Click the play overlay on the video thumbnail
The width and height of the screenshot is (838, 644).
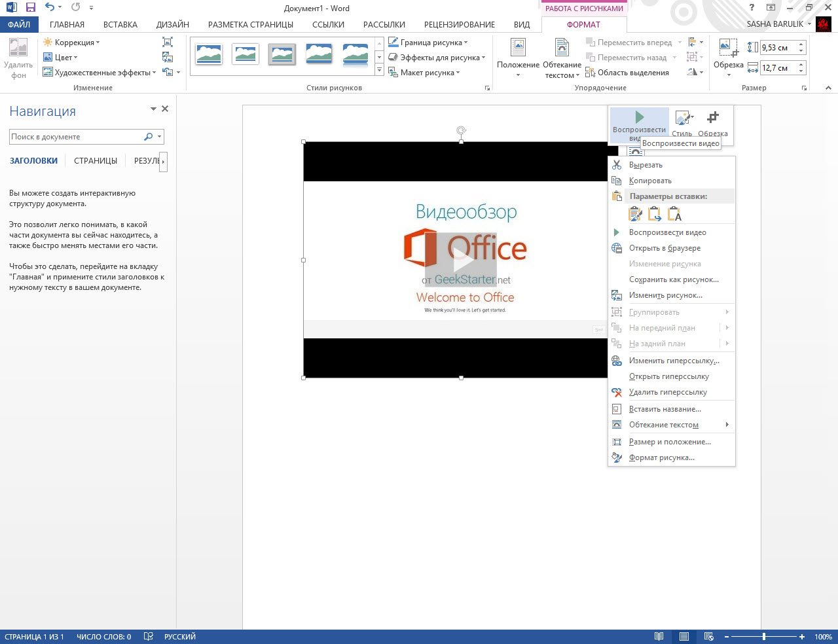point(461,259)
